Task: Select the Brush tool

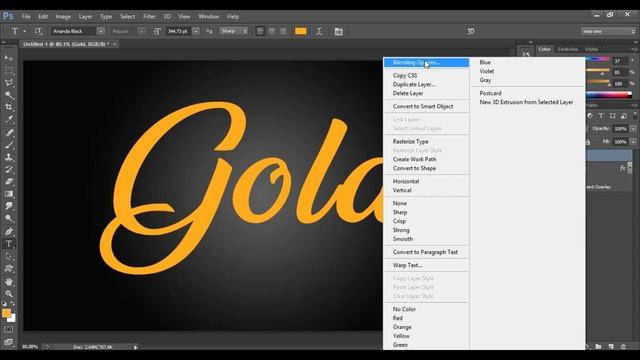Action: click(x=9, y=145)
